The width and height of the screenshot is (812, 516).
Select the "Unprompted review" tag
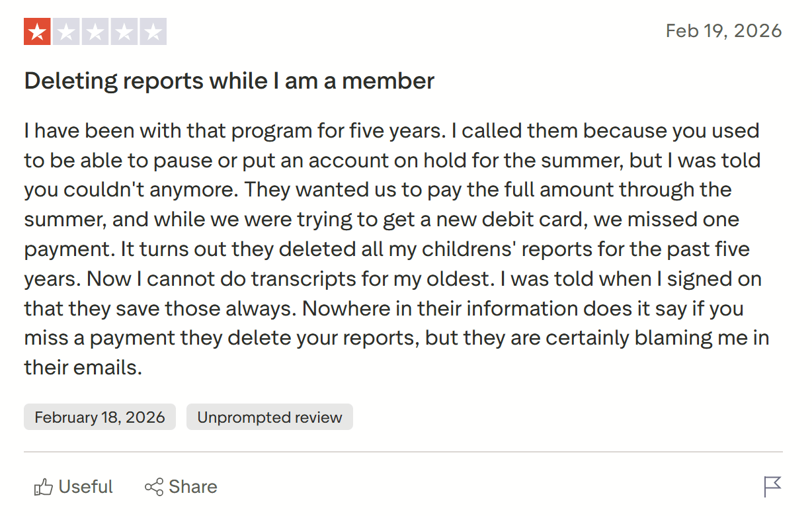pyautogui.click(x=269, y=417)
